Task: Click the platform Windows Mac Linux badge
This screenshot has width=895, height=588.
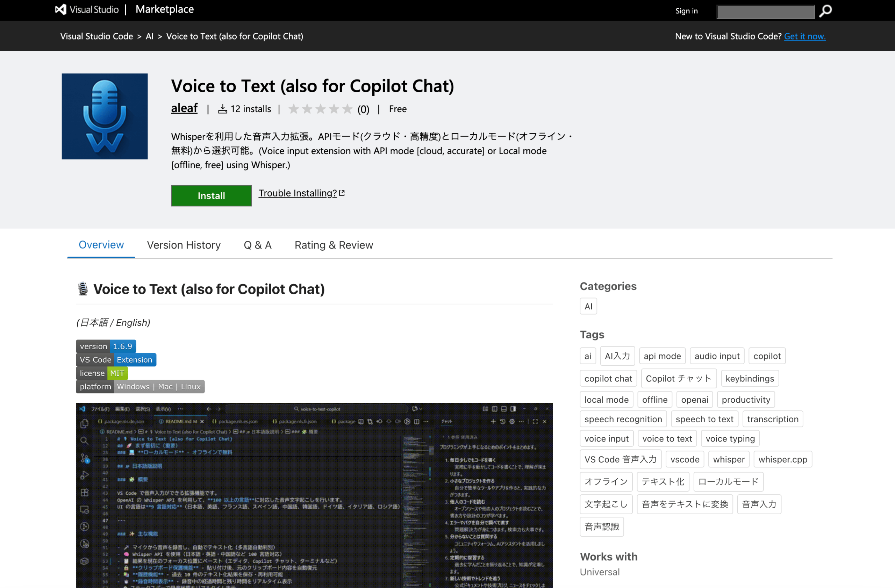Action: pyautogui.click(x=140, y=387)
